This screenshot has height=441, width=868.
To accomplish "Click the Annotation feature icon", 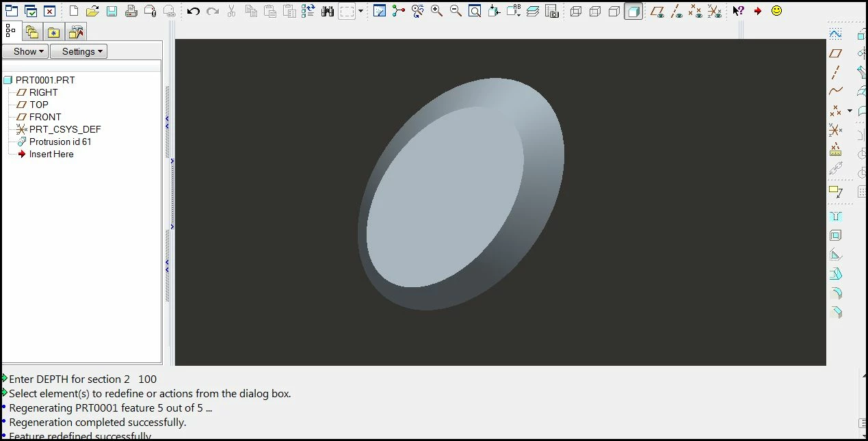I will click(835, 192).
